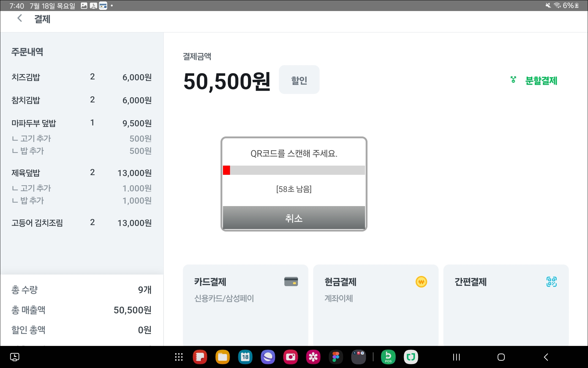Click the yellow won coin icon
This screenshot has width=588, height=368.
(x=421, y=282)
